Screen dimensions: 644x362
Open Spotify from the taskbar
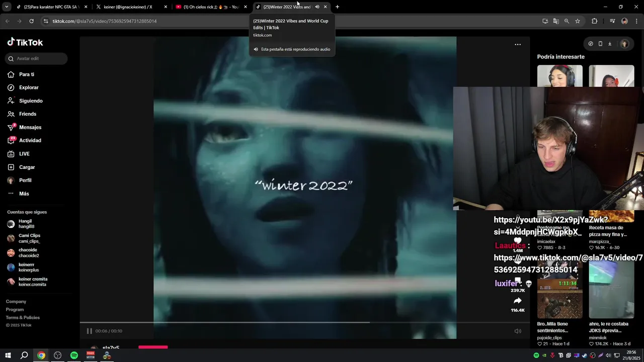(x=74, y=355)
